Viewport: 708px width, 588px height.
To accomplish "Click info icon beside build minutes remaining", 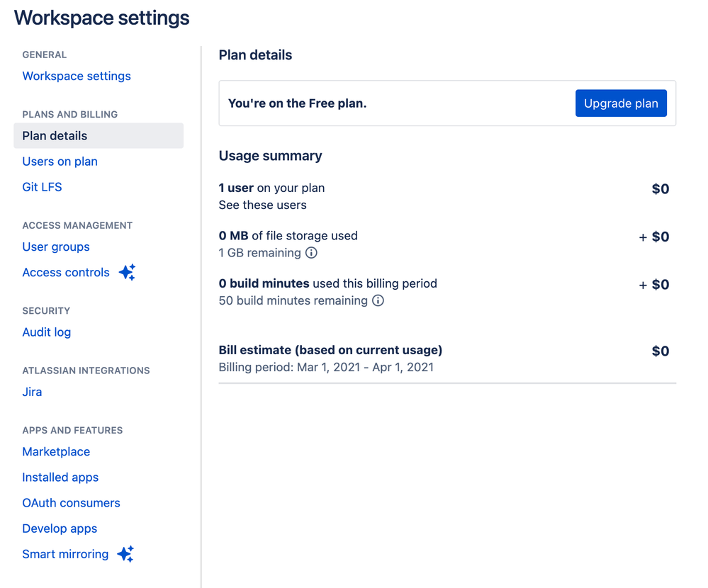I will 378,300.
